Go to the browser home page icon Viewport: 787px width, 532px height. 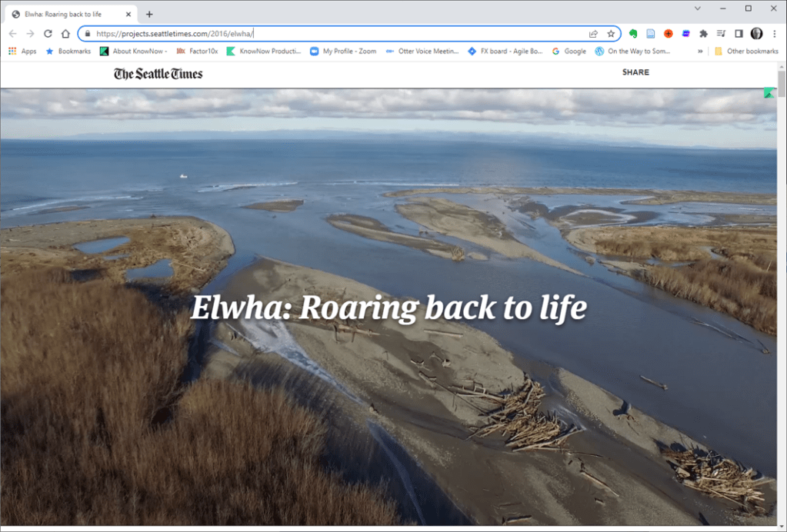[65, 34]
